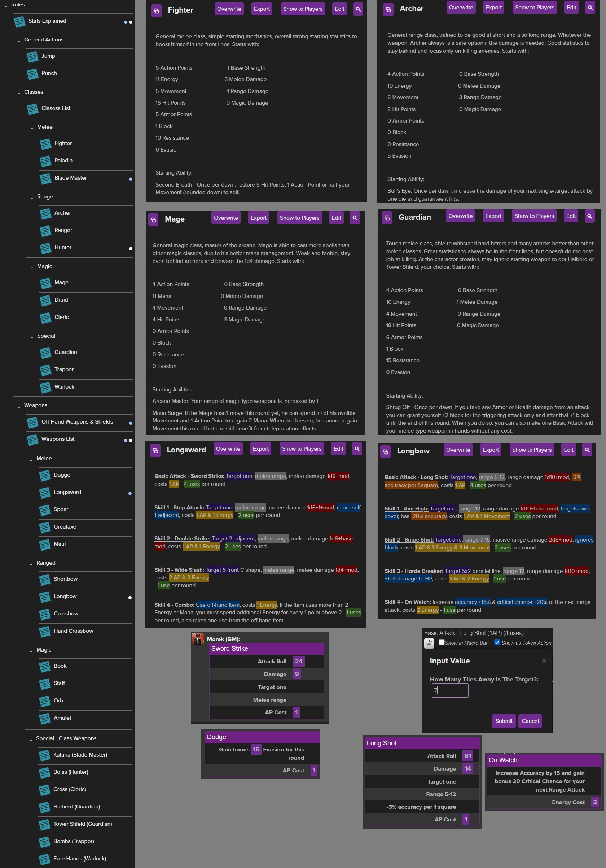The width and height of the screenshot is (606, 868).
Task: Cancel the Input Value dialog
Action: (x=530, y=721)
